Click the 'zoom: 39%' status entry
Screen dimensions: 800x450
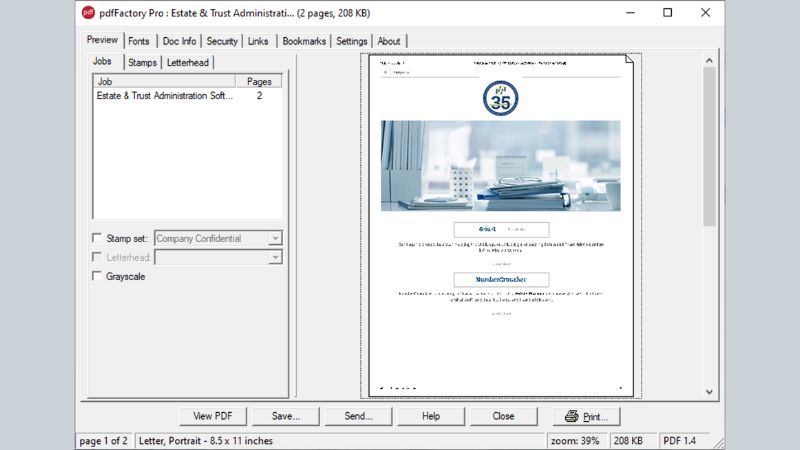pos(576,441)
